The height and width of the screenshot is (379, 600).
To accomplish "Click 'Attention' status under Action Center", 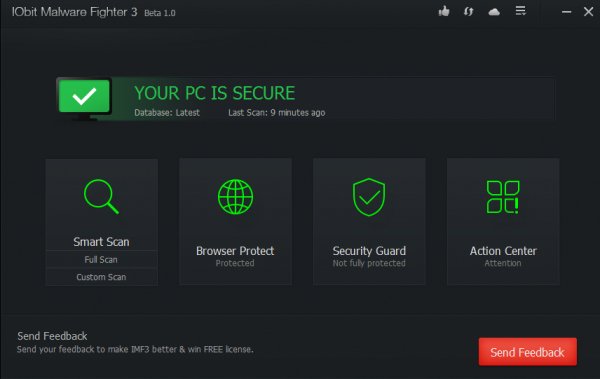I will [x=503, y=263].
